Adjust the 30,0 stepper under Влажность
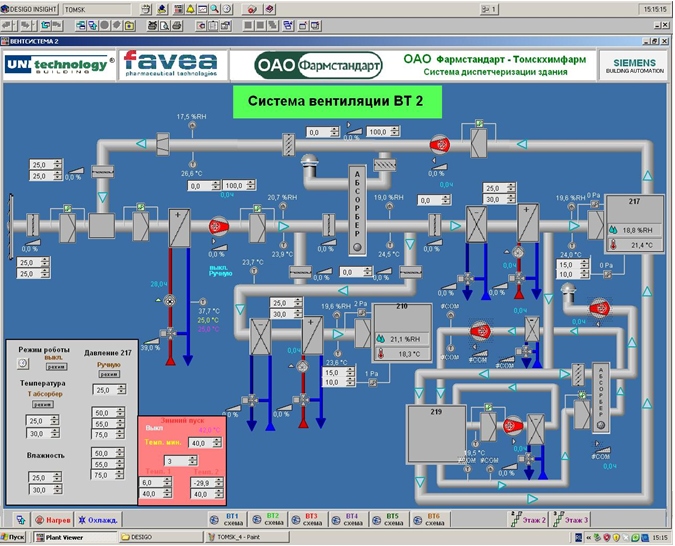The image size is (675, 546). [45, 490]
